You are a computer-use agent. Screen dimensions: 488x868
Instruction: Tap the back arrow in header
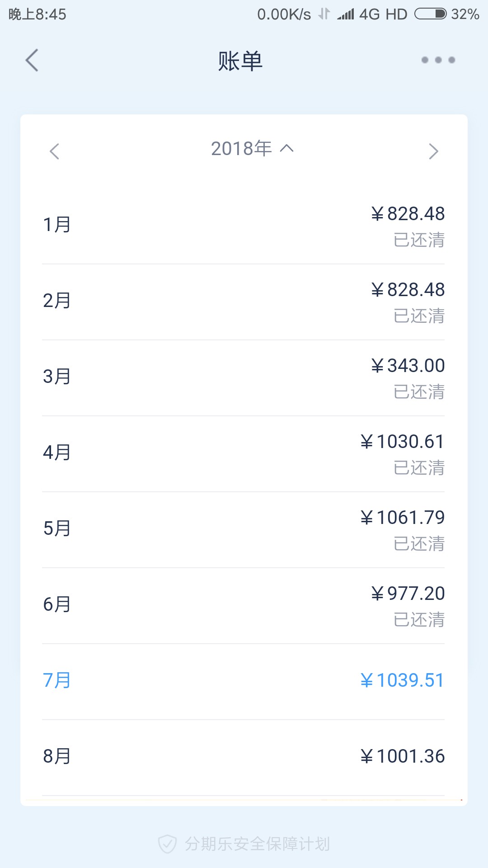tap(32, 60)
